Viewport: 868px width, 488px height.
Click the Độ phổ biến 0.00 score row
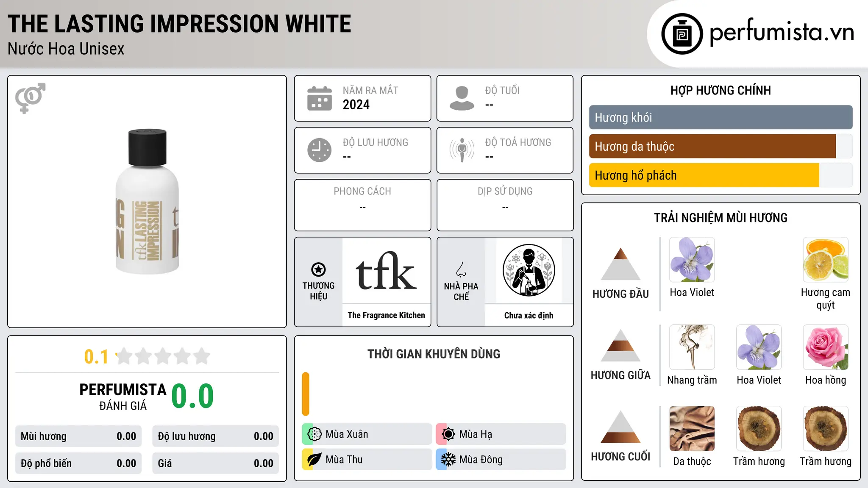point(78,463)
